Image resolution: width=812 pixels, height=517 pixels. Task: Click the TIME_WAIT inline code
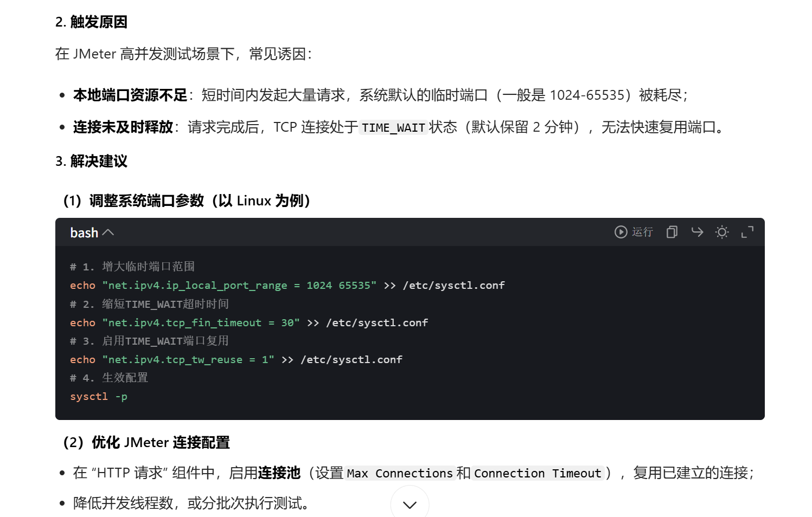(393, 128)
